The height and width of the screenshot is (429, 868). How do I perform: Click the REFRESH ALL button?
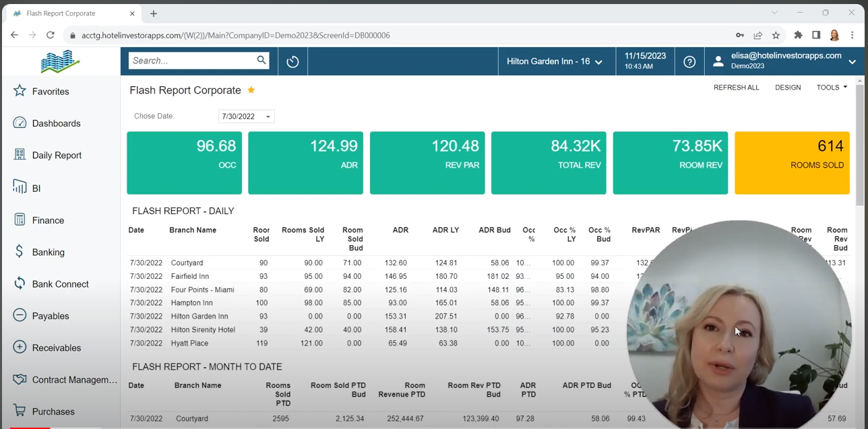click(x=737, y=88)
